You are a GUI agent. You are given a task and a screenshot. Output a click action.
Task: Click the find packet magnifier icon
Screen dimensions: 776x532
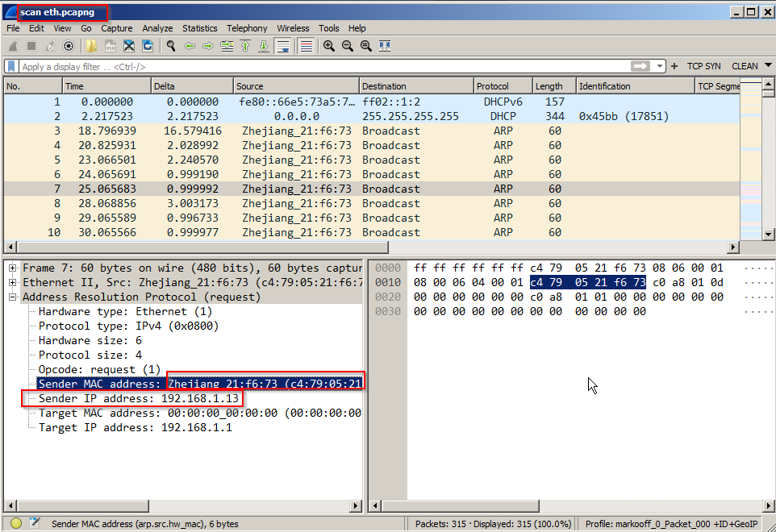(170, 46)
